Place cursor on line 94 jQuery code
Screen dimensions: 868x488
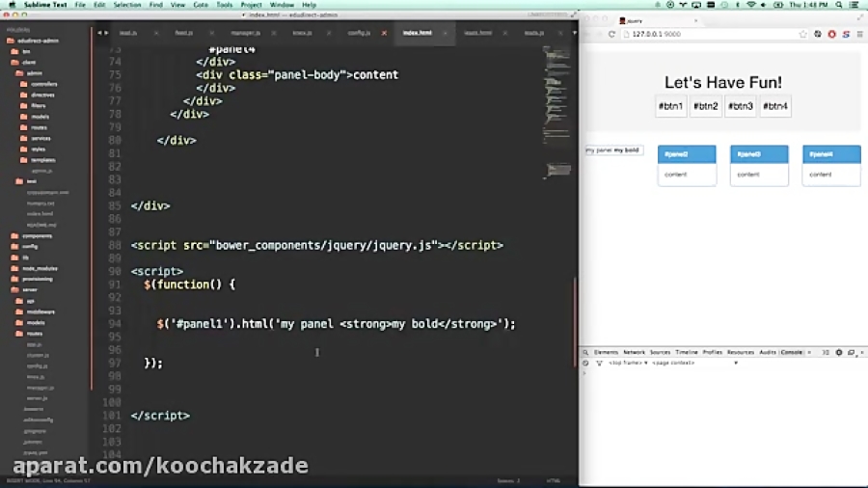click(336, 324)
